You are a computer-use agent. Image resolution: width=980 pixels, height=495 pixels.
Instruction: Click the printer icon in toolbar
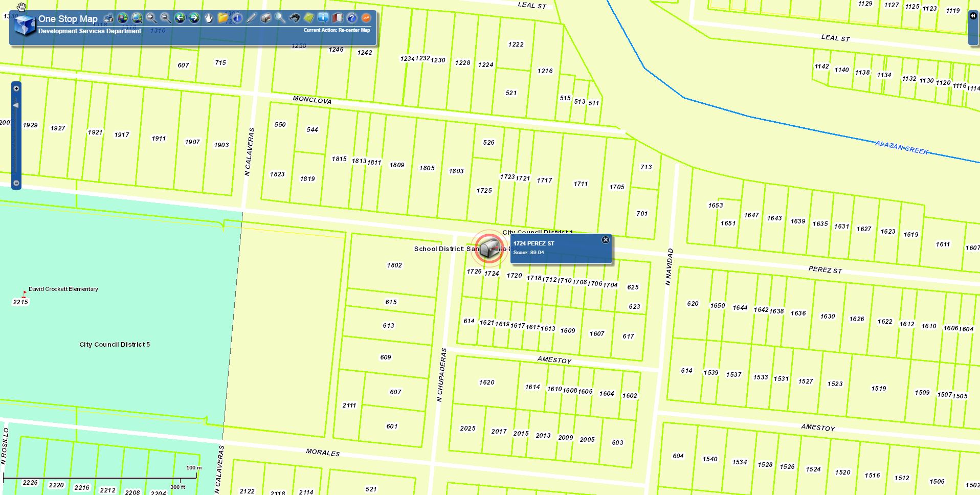pos(108,18)
